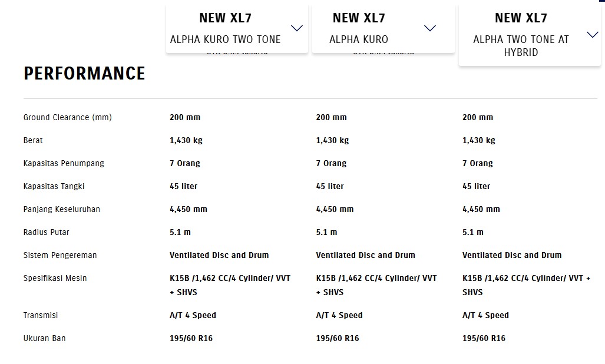Click the PERFORMANCE section heading
Image resolution: width=605 pixels, height=364 pixels.
(x=84, y=74)
